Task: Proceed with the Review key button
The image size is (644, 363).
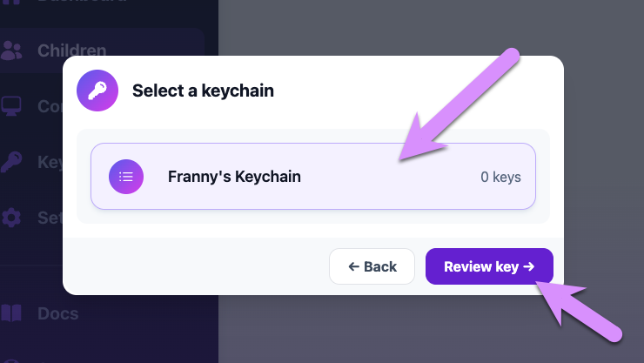Action: point(489,266)
